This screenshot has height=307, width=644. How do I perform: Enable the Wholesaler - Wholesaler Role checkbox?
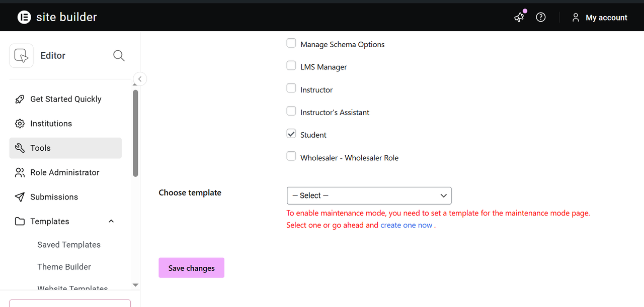click(291, 156)
